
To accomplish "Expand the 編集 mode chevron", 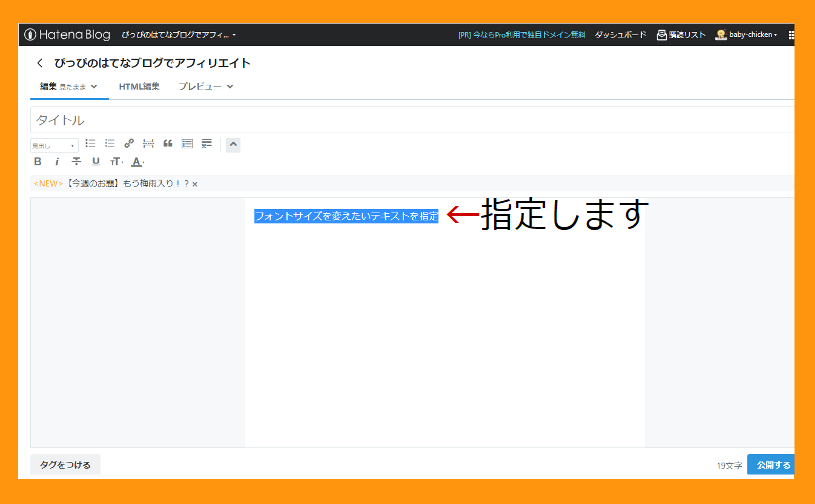I will (94, 87).
